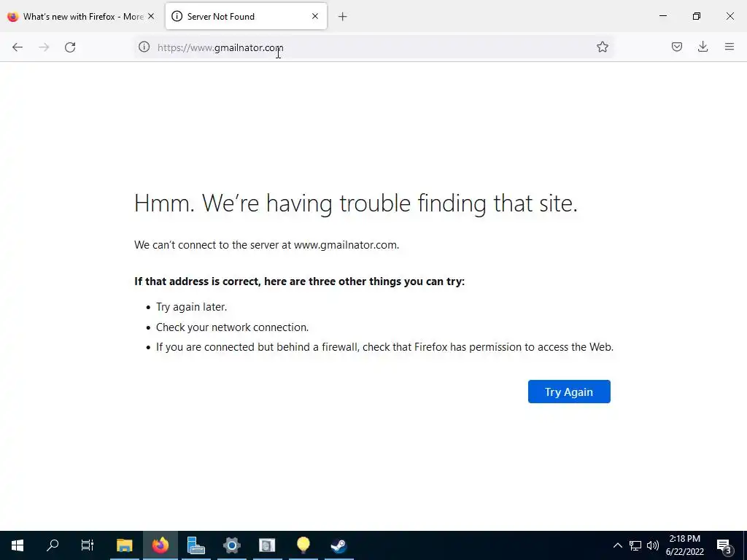Go back to the previous page

[18, 47]
